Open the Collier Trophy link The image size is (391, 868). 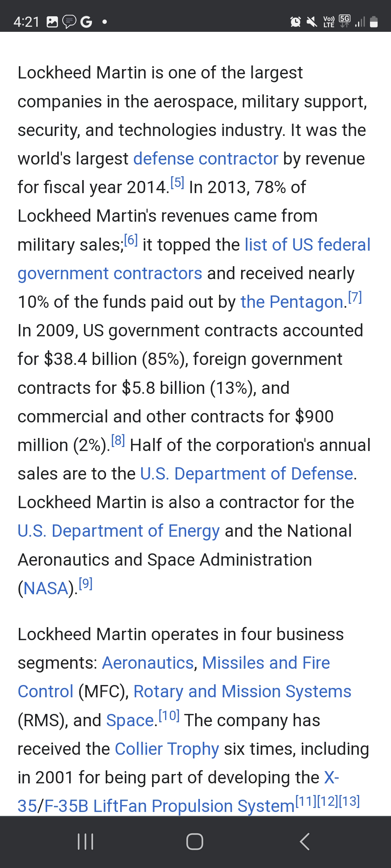tap(167, 749)
